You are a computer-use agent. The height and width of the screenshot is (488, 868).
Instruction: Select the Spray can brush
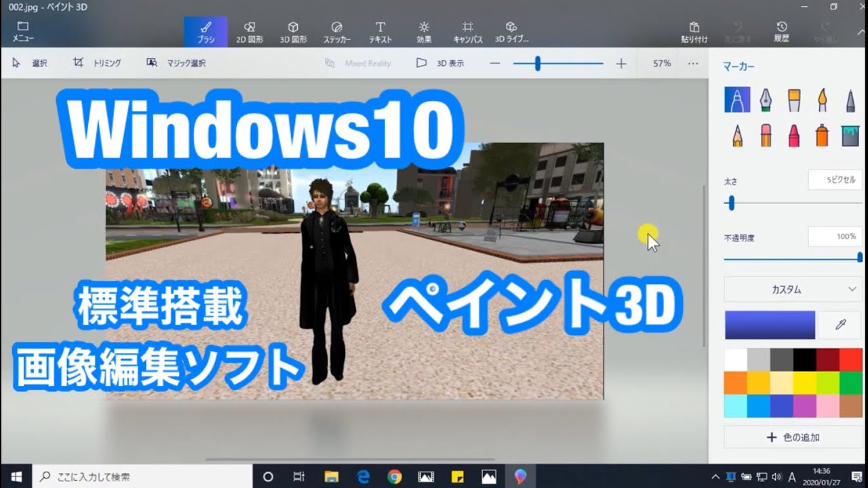point(822,136)
